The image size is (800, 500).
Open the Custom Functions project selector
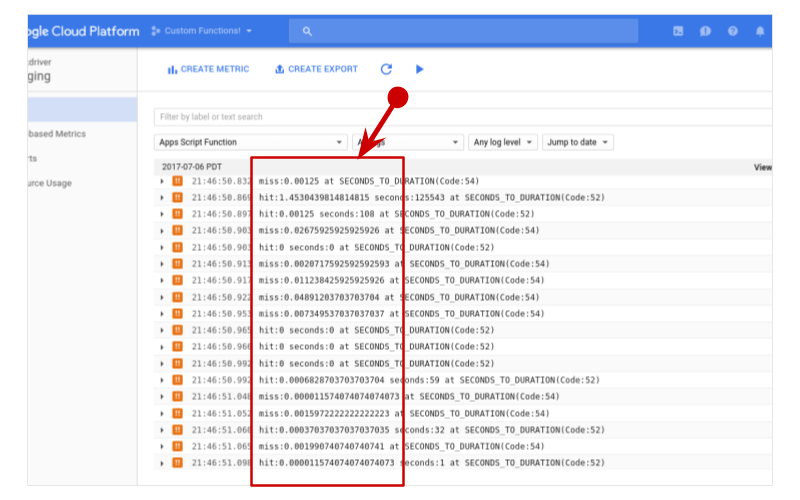pyautogui.click(x=201, y=31)
